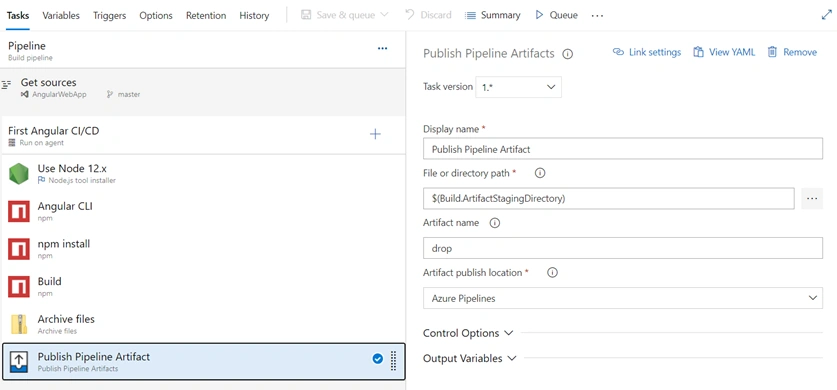Open the Options tab

(156, 15)
